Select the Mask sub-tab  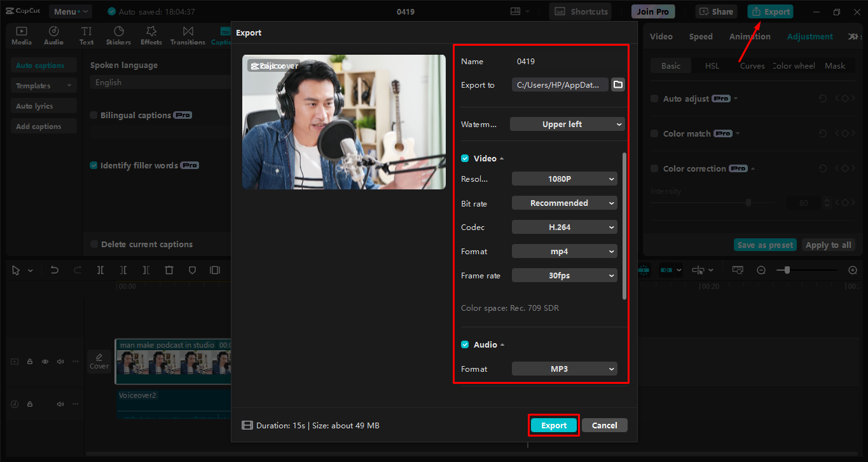click(835, 66)
